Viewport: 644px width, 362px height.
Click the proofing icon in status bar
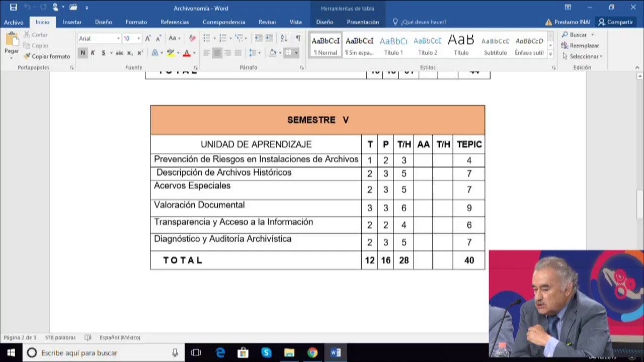(x=88, y=337)
